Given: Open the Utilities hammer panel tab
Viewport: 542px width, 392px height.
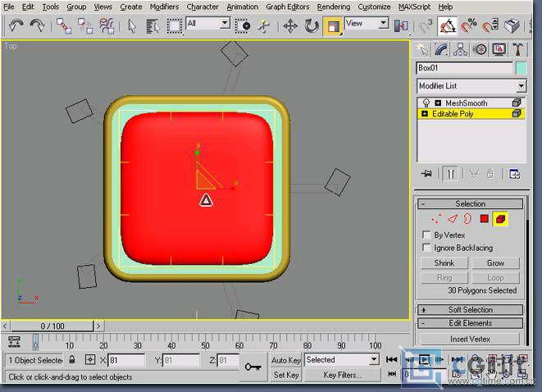Looking at the screenshot, I should (x=517, y=50).
